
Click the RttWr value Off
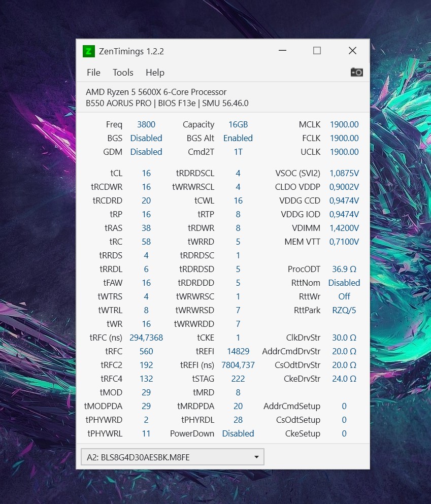344,296
